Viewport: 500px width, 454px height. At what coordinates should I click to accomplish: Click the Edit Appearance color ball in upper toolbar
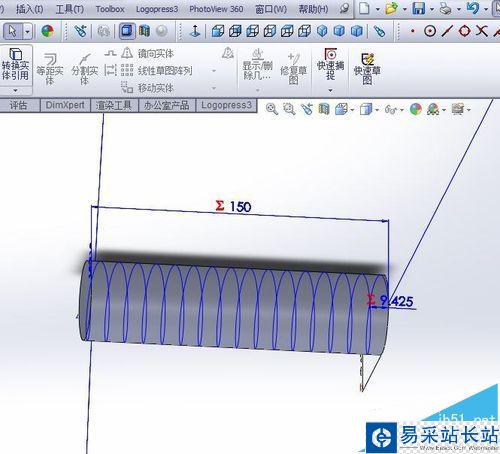[x=48, y=32]
